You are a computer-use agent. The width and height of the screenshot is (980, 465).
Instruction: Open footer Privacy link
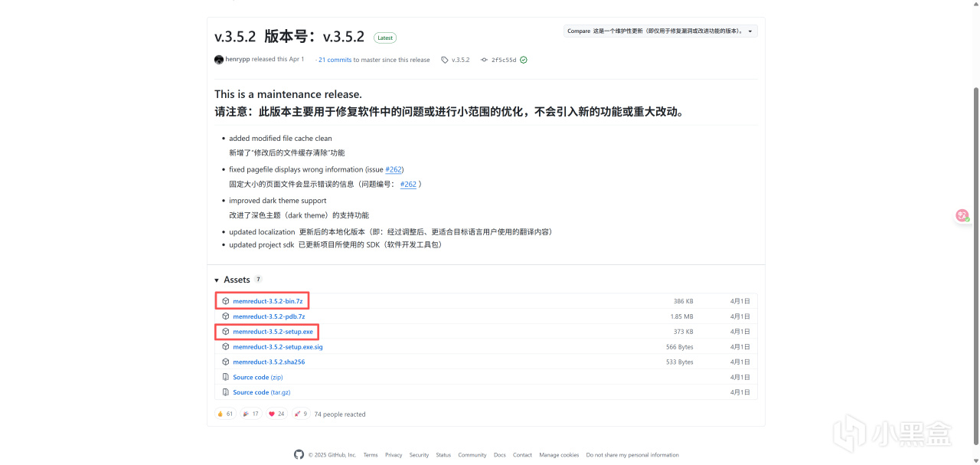tap(394, 455)
